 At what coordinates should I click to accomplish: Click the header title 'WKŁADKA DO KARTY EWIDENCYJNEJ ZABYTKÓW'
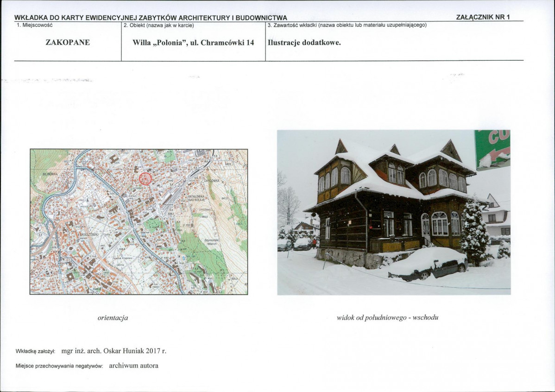point(96,18)
